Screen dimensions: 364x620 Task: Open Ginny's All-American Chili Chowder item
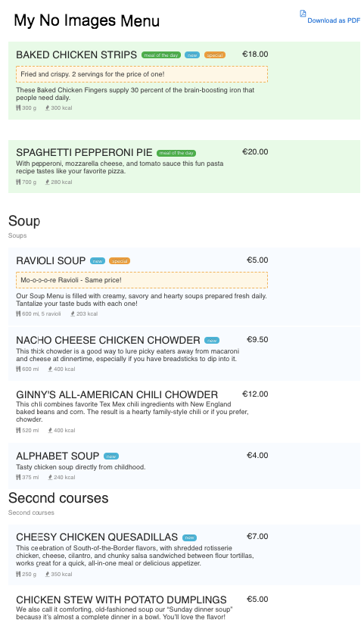point(184,412)
